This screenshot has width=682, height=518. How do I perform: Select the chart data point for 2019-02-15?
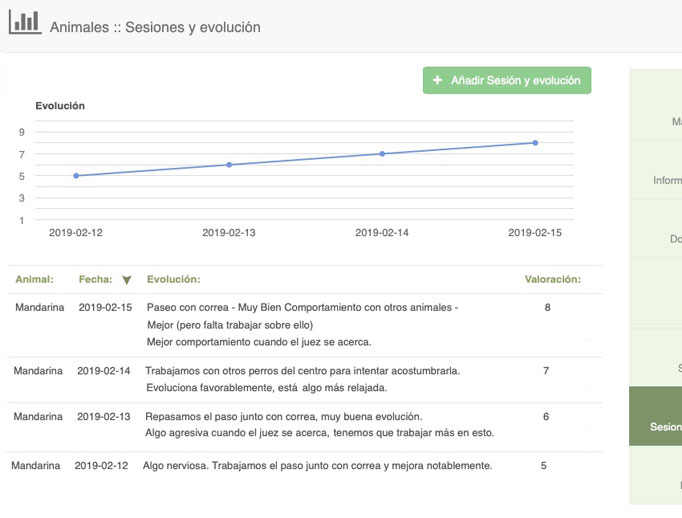535,143
